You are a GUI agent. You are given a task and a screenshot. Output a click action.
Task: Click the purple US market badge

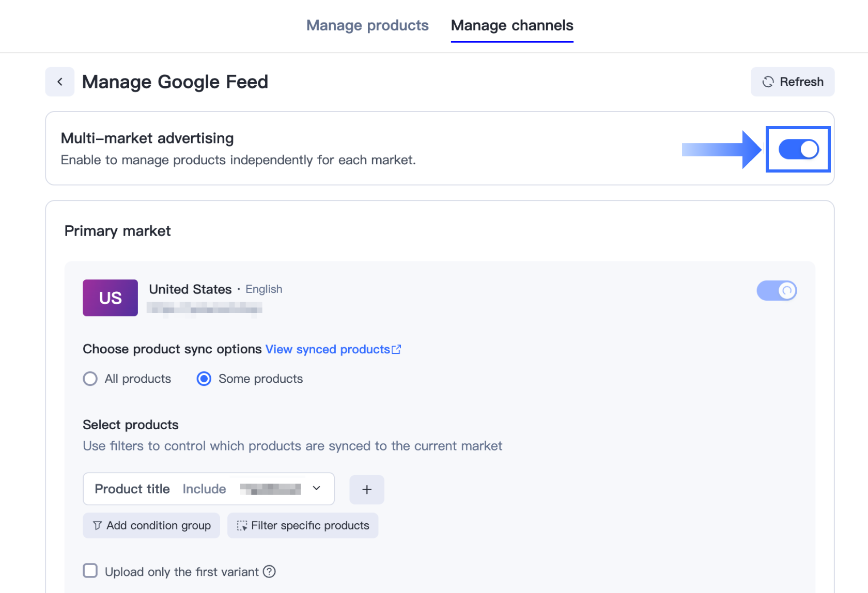[x=110, y=298]
